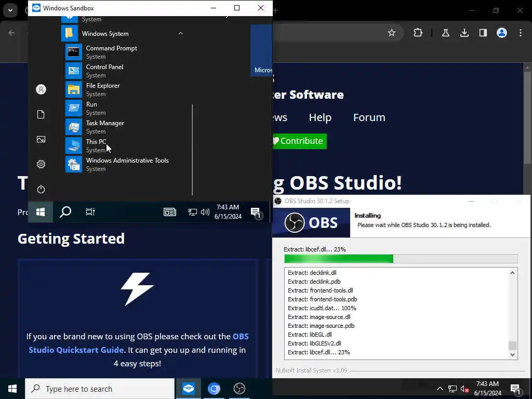Open Task View in the Sandbox taskbar
The image size is (532, 399).
pos(90,212)
